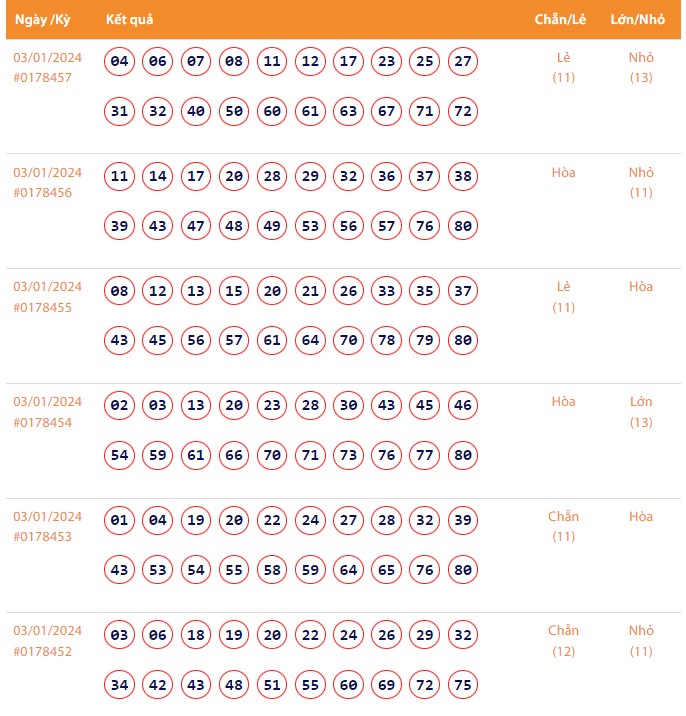686x716 pixels.
Task: Click "Chẵn (12)" result for draw #0178452
Action: [x=563, y=641]
